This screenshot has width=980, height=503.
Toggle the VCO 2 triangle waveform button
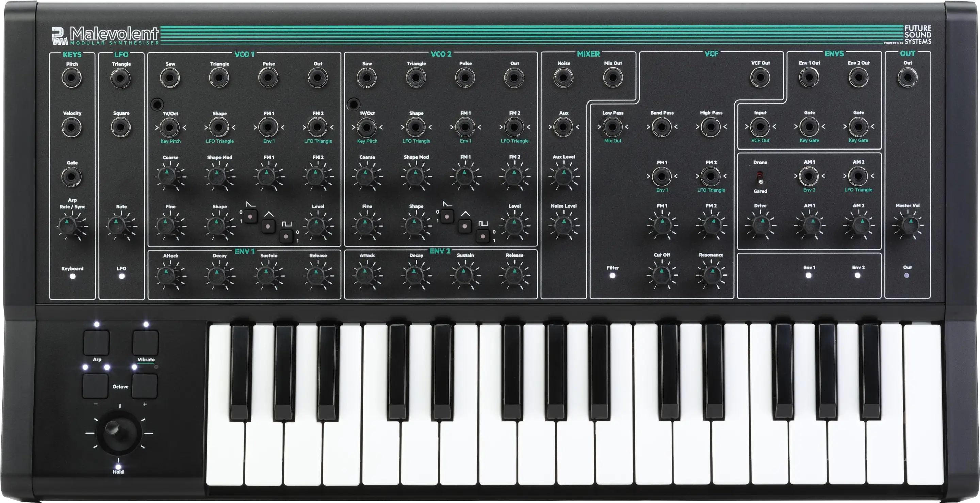click(x=465, y=226)
